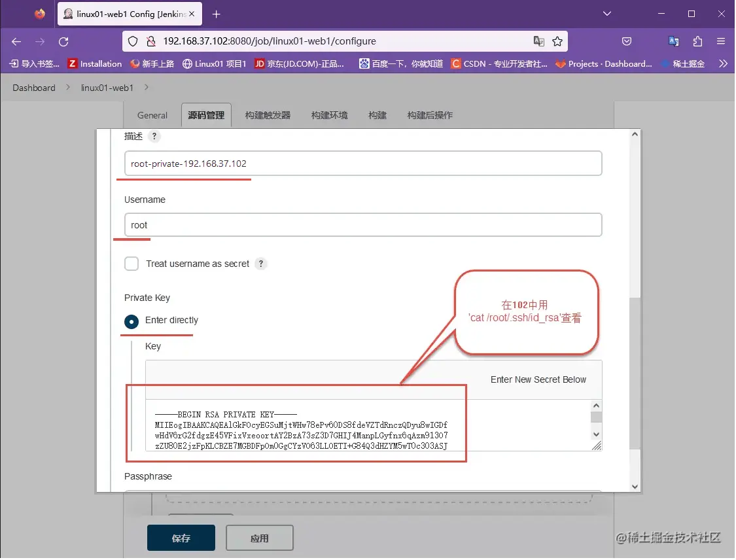Click the private key text area
Image resolution: width=736 pixels, height=560 pixels.
pos(368,425)
